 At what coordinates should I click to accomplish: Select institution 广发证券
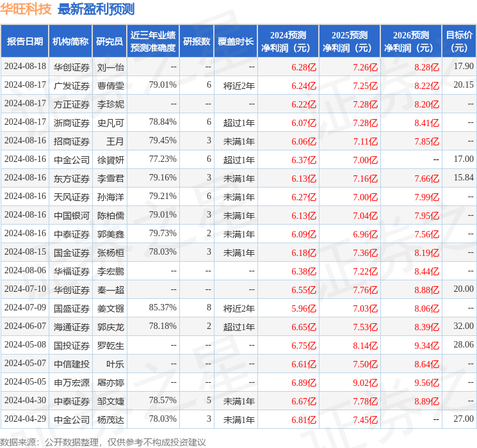pos(72,86)
